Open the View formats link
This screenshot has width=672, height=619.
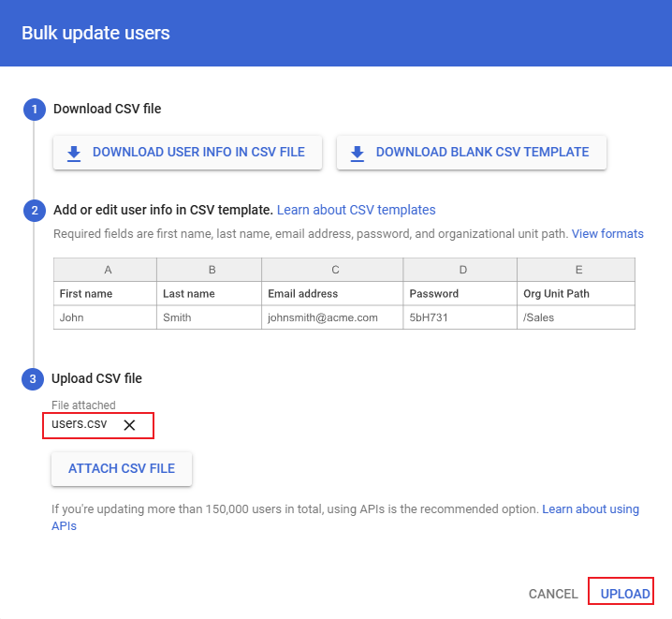coord(607,233)
